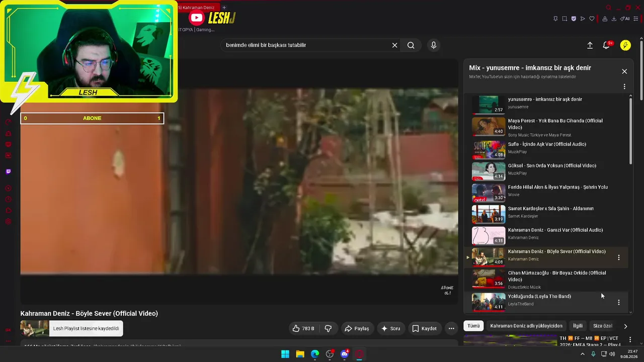Screen dimensions: 644x362
Task: Open the taskbar volume control
Action: (x=612, y=354)
